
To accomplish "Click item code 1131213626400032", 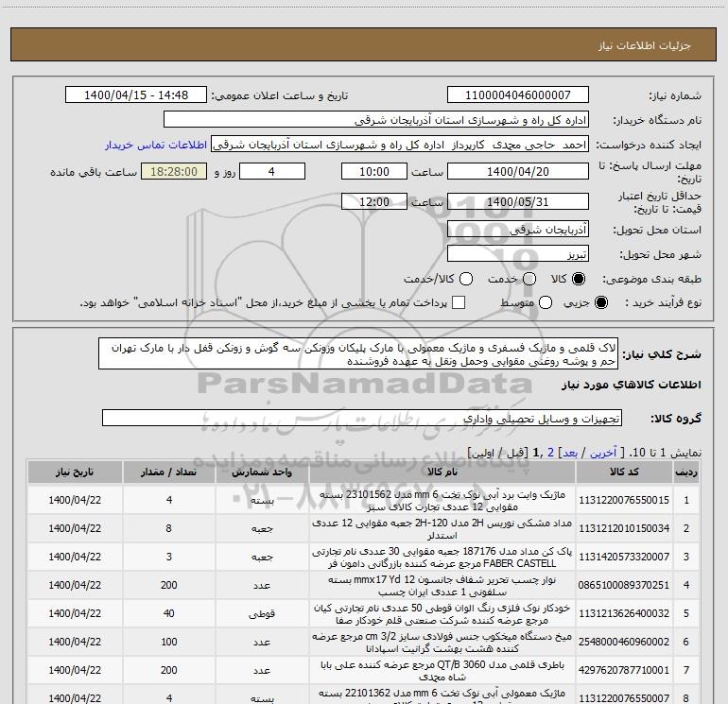I will pos(624,613).
